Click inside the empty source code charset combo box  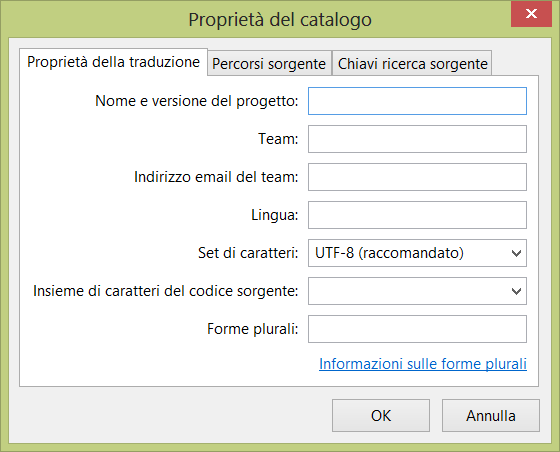click(408, 291)
